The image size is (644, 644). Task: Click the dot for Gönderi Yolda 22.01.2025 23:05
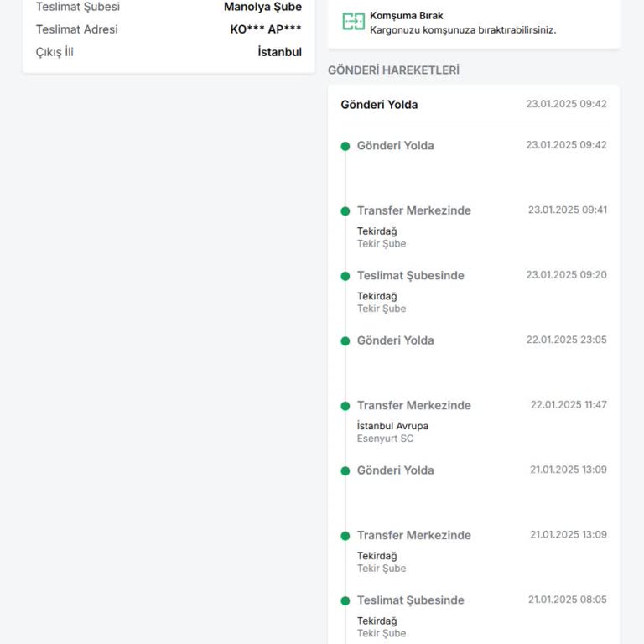point(345,341)
